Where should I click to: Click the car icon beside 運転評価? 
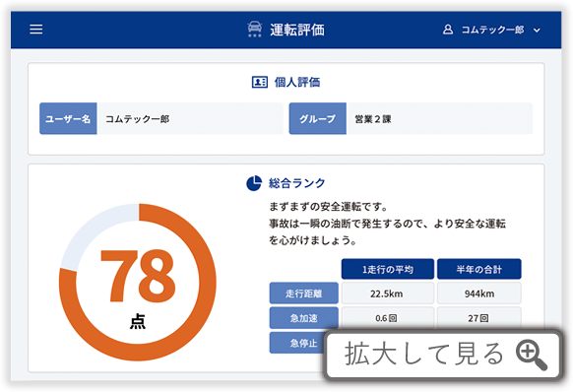(255, 29)
